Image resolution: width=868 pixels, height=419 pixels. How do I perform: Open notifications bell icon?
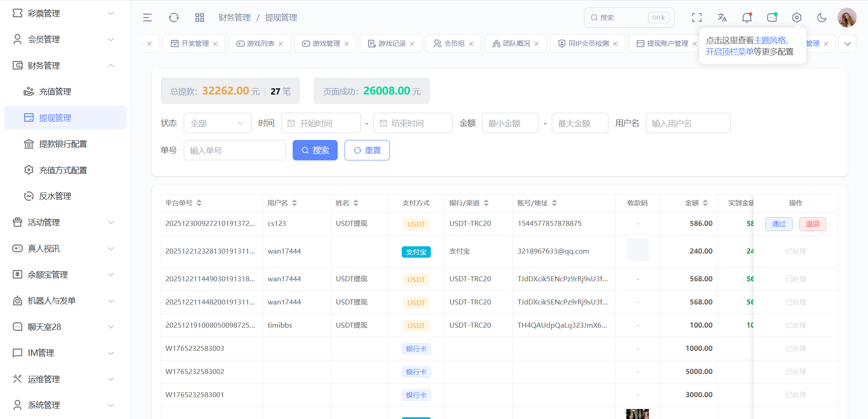click(747, 18)
